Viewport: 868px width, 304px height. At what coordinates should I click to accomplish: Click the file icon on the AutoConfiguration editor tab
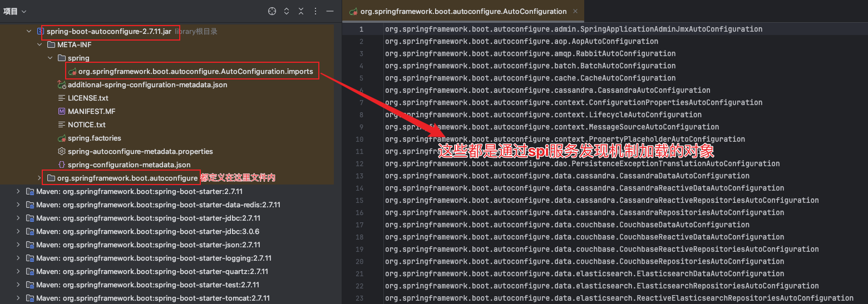click(353, 11)
